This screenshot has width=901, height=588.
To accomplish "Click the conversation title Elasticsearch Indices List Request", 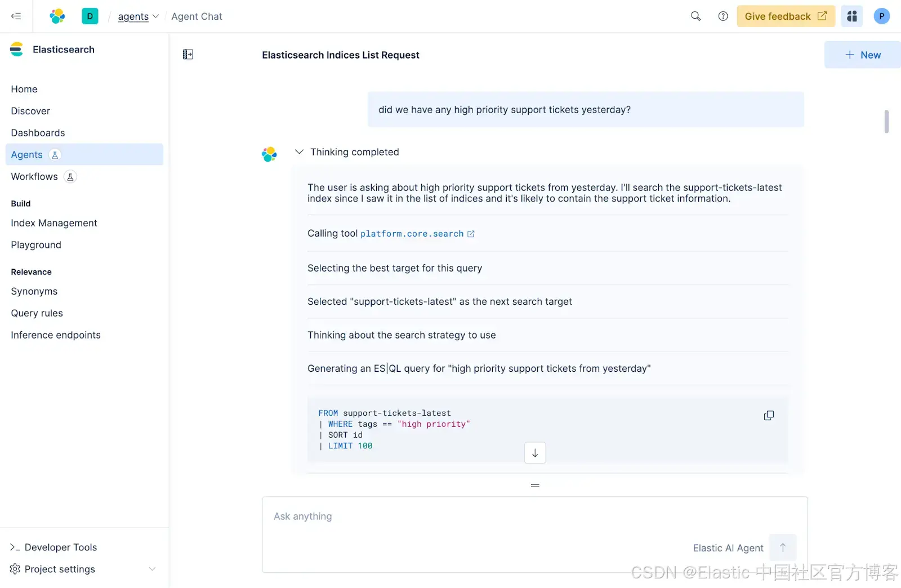I will 341,55.
